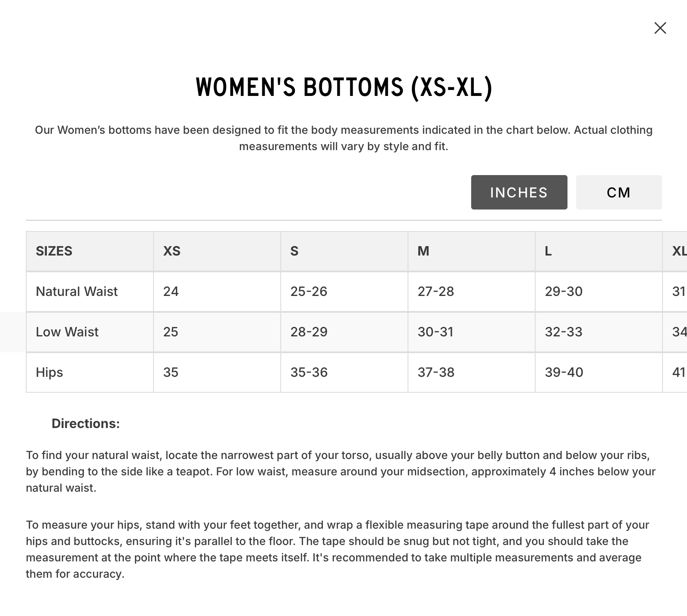Image resolution: width=687 pixels, height=616 pixels.
Task: Click the 25-26 natural waist cell
Action: (x=309, y=291)
